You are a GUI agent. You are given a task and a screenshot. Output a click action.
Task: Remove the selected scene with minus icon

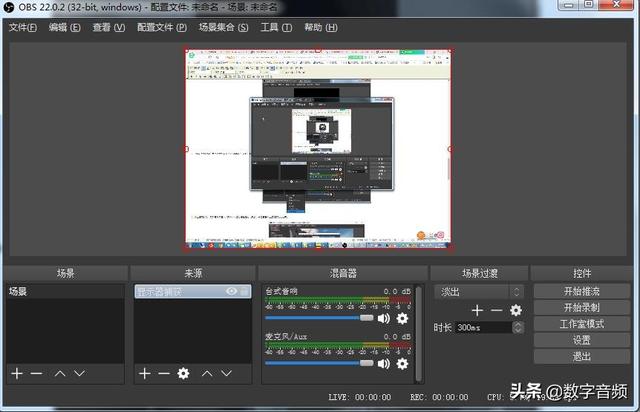(x=36, y=373)
